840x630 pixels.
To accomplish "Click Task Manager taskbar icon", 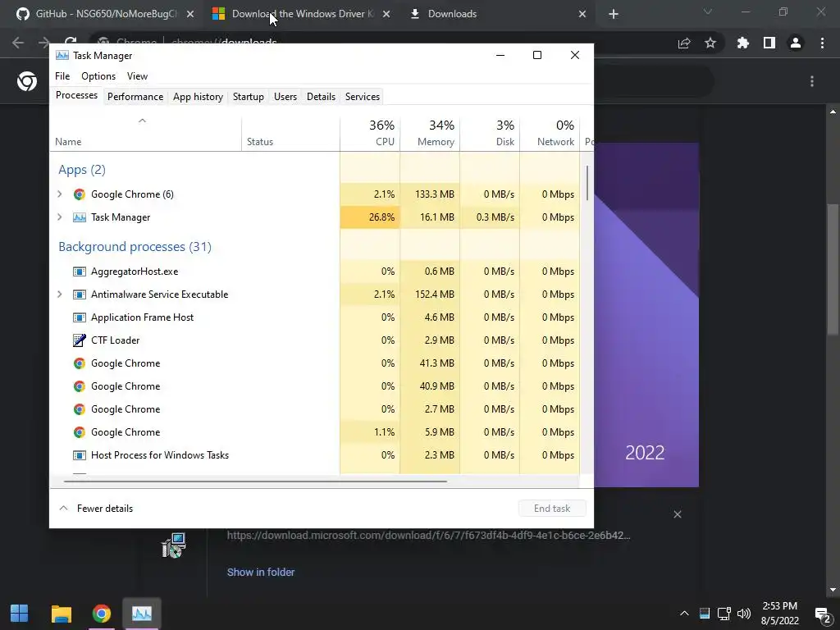I will [x=142, y=613].
